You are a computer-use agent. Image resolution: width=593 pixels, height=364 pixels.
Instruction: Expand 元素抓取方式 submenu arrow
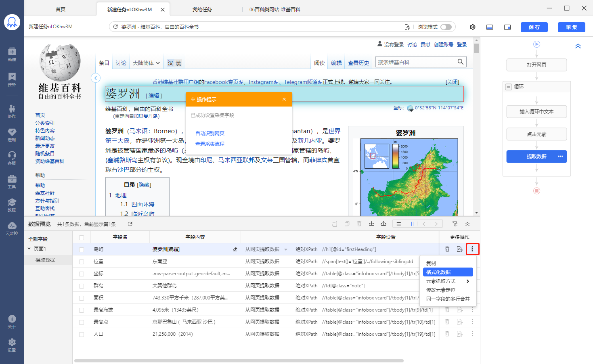(x=468, y=281)
